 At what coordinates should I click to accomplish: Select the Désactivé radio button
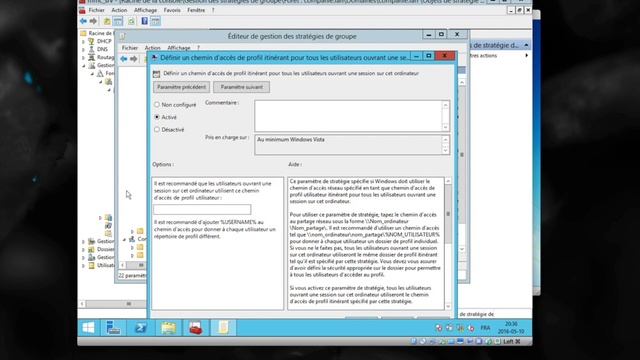157,129
